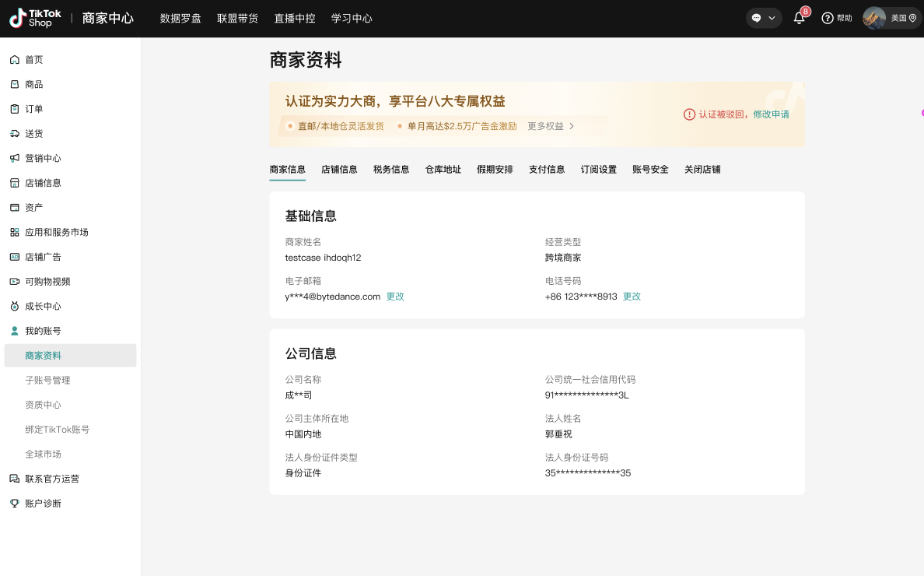The image size is (924, 576).
Task: Switch to the 假期安排 tab
Action: point(495,170)
